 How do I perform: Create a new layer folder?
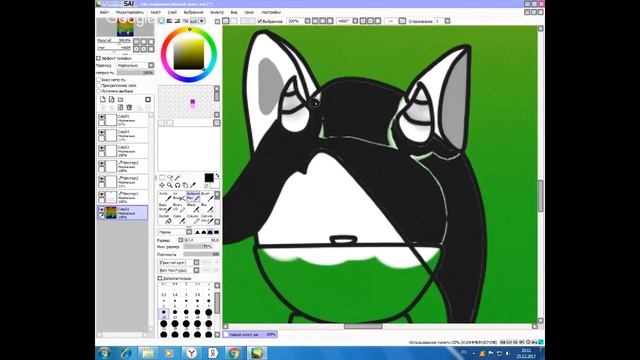coord(120,99)
